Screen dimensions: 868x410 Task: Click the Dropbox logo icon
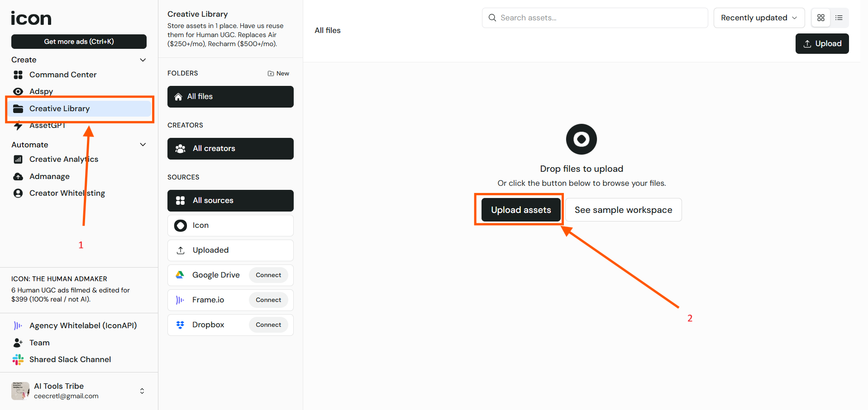tap(180, 325)
